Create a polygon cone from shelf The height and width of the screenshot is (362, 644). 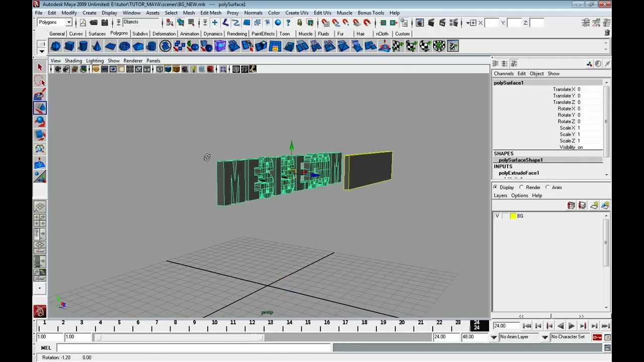pyautogui.click(x=96, y=46)
